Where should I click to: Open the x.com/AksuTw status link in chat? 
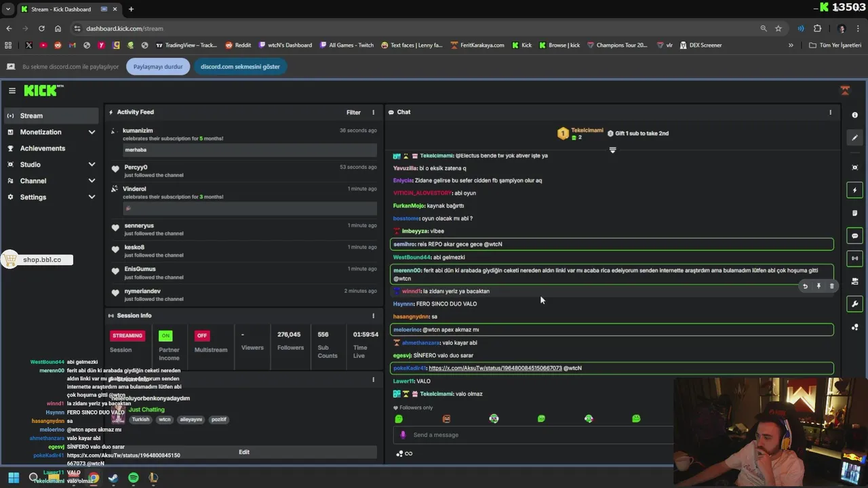[495, 368]
